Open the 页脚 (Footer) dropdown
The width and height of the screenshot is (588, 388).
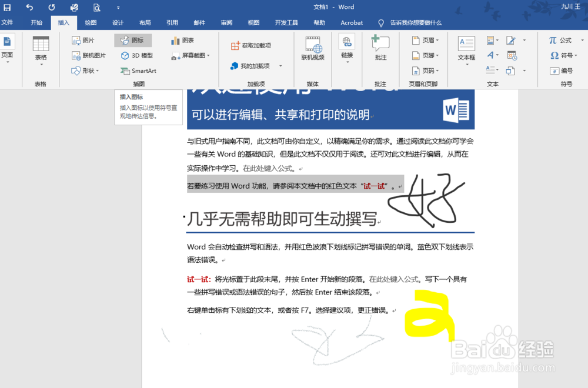[425, 55]
